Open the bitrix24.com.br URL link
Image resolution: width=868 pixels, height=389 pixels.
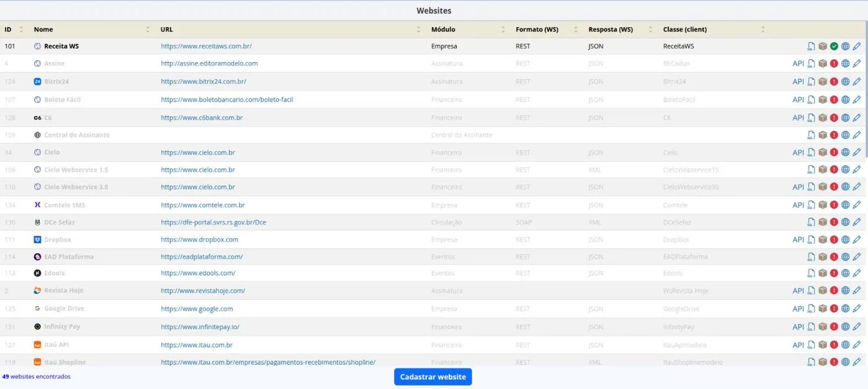click(x=204, y=81)
